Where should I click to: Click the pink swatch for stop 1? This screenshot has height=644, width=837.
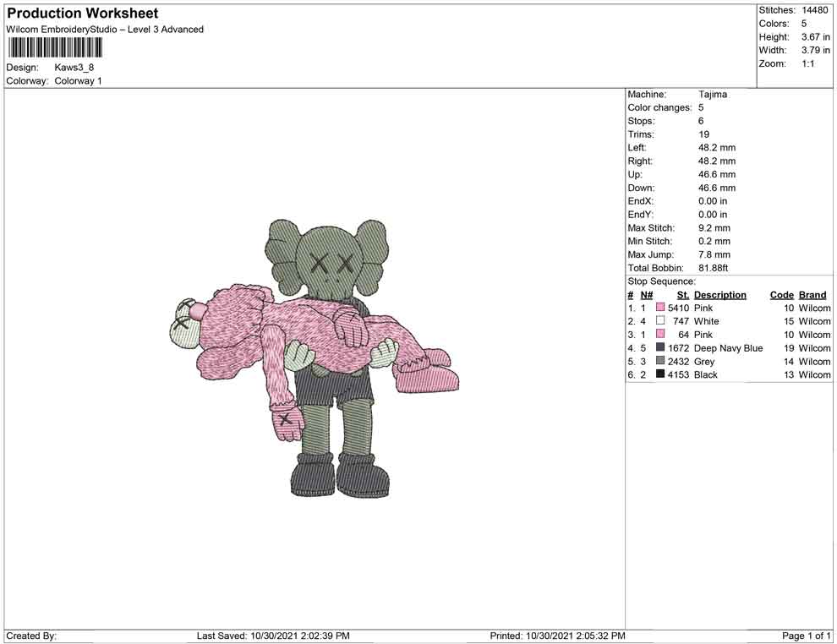(x=660, y=308)
